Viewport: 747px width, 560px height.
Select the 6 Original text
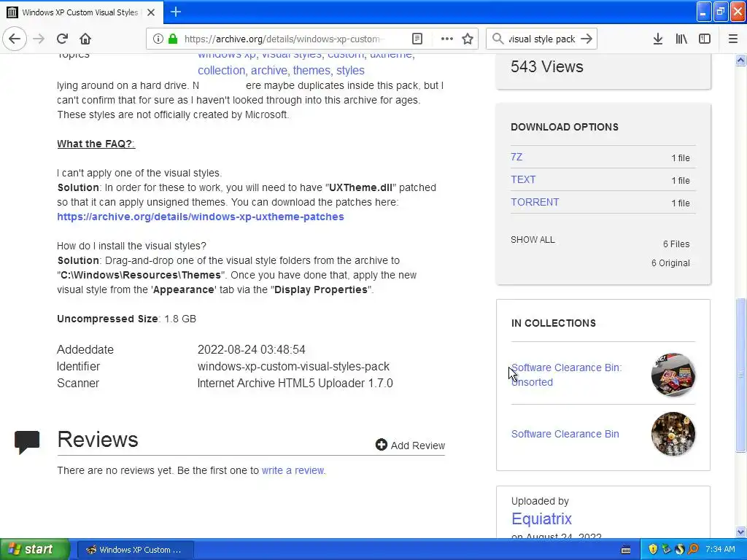pyautogui.click(x=670, y=262)
